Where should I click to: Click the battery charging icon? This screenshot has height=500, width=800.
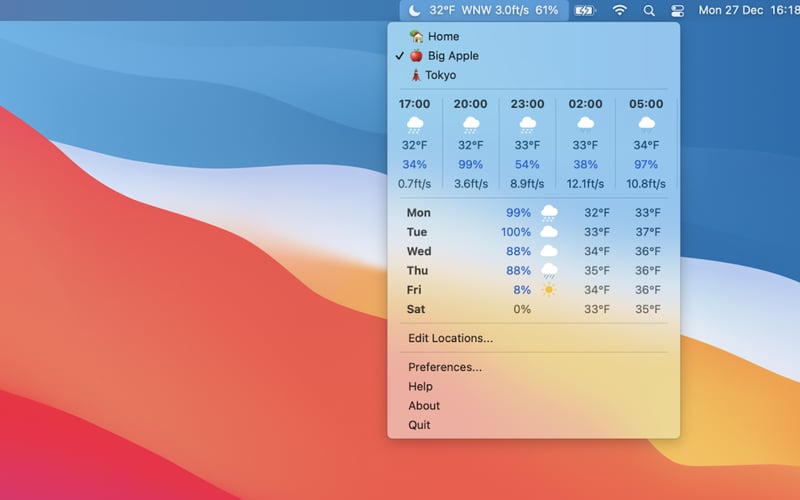pos(585,10)
